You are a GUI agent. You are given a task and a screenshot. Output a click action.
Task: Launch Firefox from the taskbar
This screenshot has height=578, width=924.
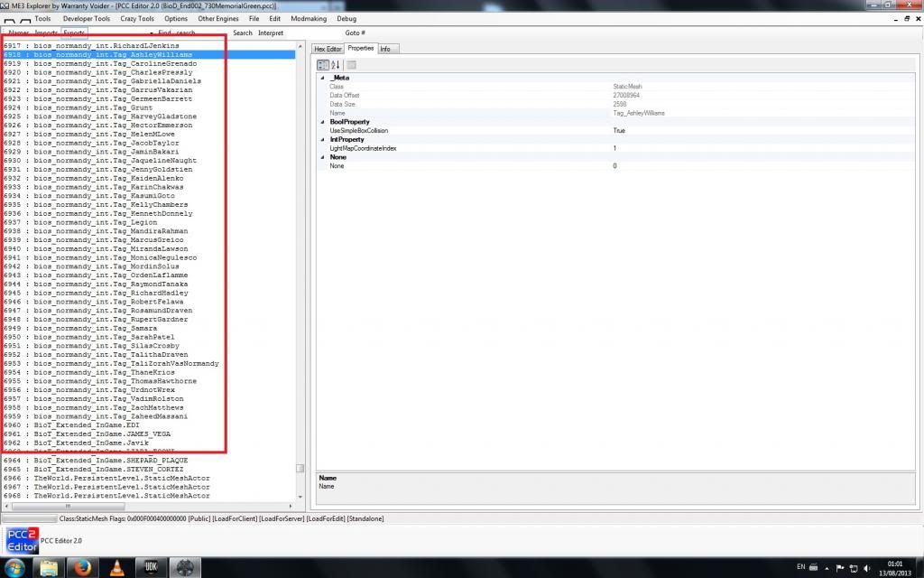(x=81, y=567)
